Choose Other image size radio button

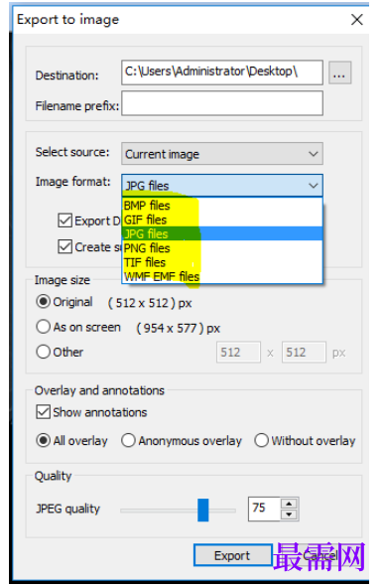coord(43,352)
